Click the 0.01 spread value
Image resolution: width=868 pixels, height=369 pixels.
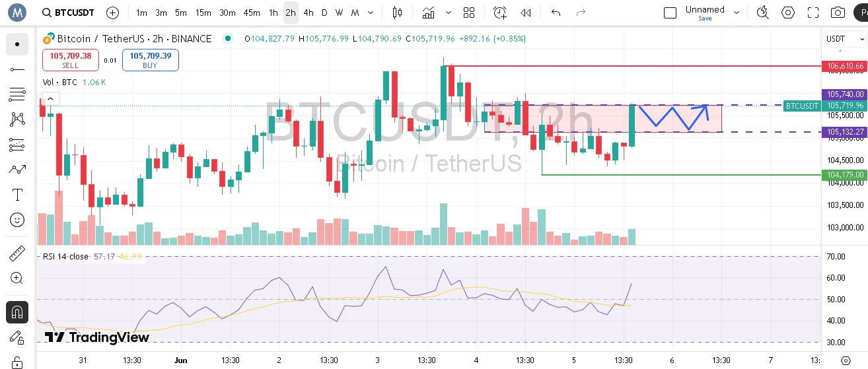pos(110,61)
